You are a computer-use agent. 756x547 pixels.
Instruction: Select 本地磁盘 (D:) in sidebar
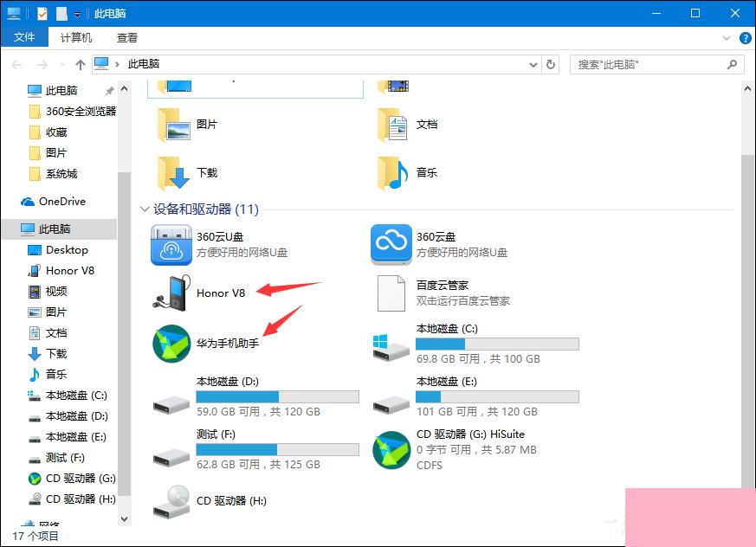[x=68, y=416]
